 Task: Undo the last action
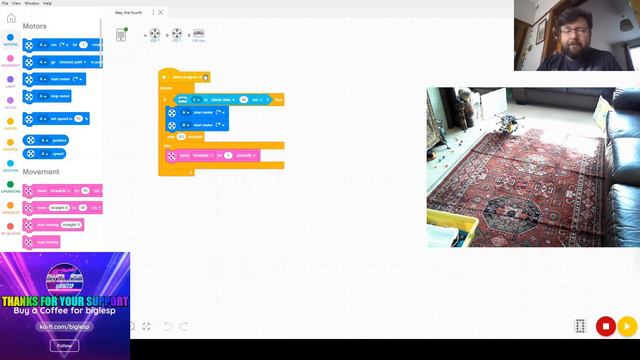(168, 326)
